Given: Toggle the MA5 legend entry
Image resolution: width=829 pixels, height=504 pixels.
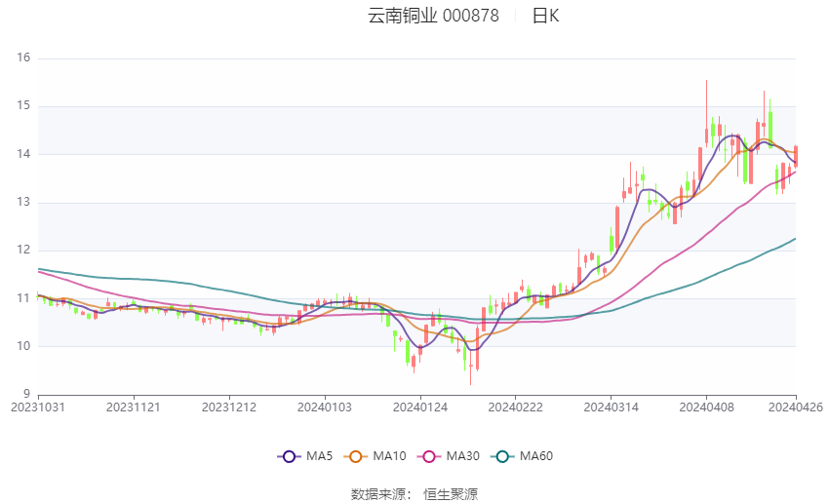Looking at the screenshot, I should tap(305, 456).
